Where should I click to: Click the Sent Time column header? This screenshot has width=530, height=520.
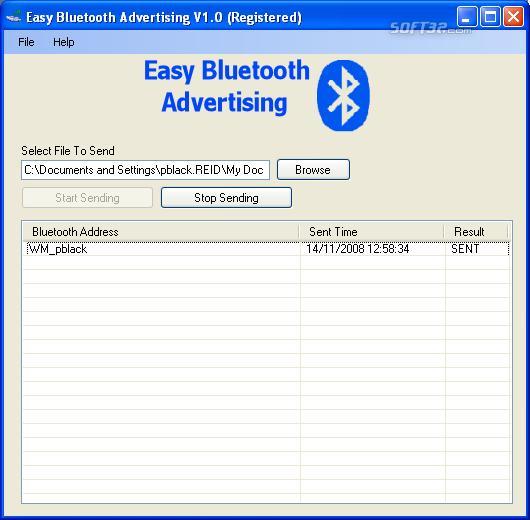pos(371,232)
